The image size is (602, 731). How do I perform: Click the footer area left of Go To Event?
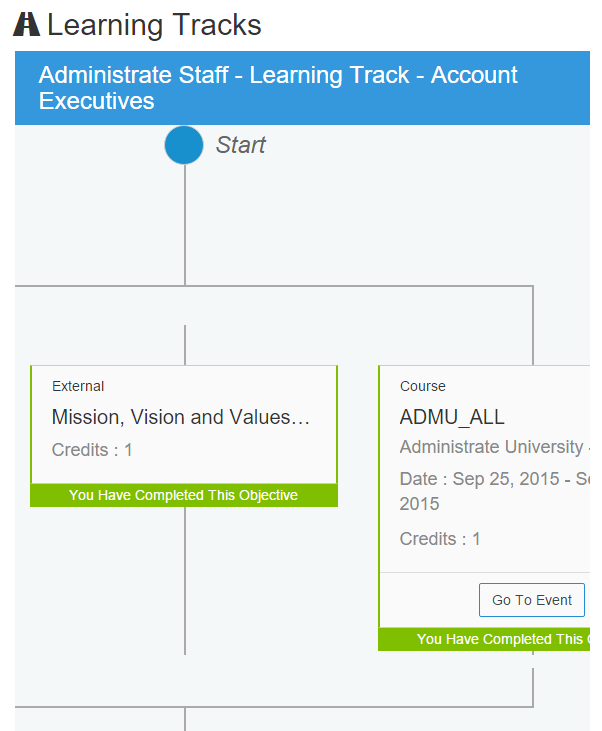click(425, 600)
